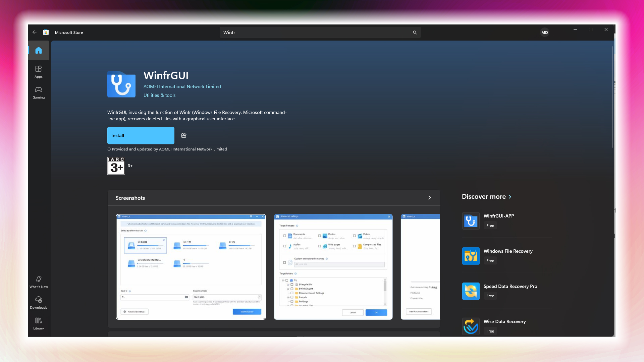Open the Library sidebar section
The height and width of the screenshot is (362, 644).
pos(39,324)
